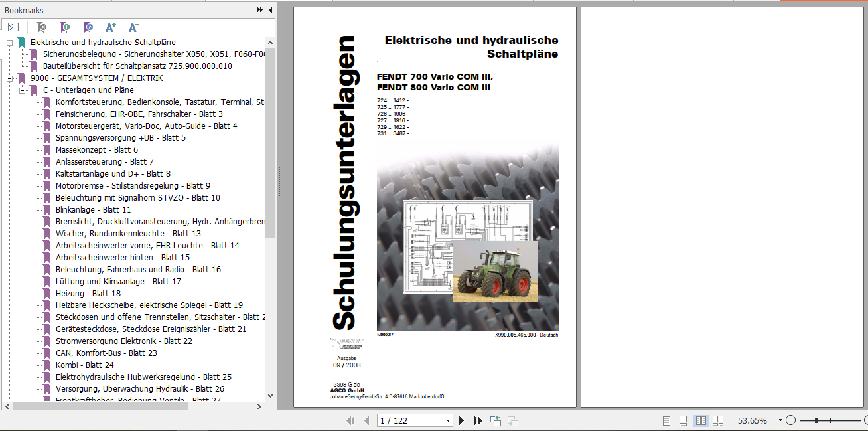
Task: Go to 'Anlassersteuerung - Blatt 7' bookmark
Action: [105, 162]
